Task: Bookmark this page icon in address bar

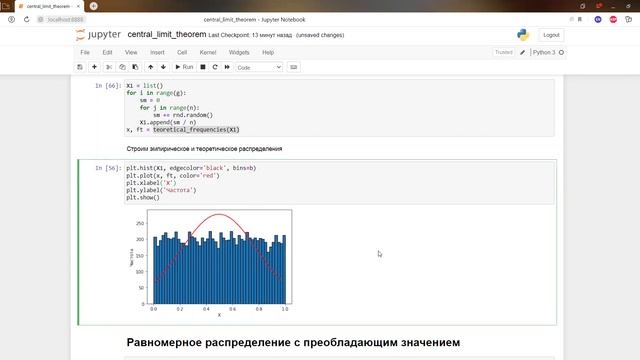Action: [x=580, y=19]
